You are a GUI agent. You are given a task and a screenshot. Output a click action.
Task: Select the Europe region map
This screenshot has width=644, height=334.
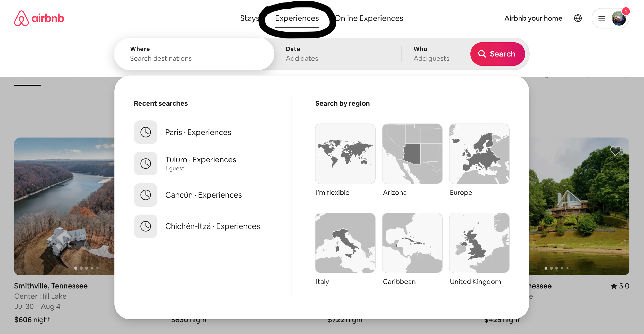coord(479,154)
